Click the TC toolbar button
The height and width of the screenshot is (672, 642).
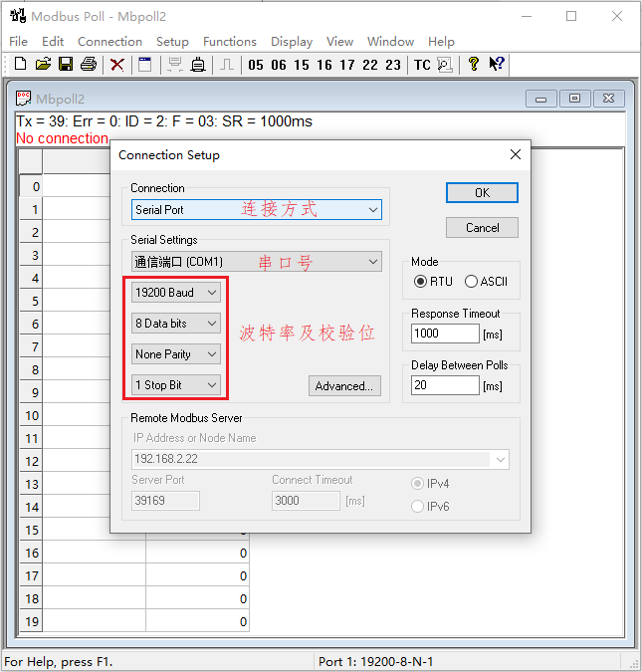pos(422,65)
